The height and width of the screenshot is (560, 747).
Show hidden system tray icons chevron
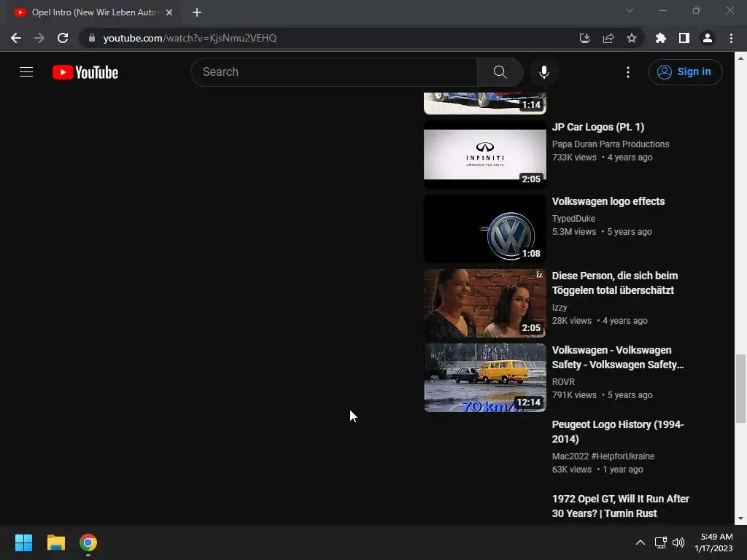tap(640, 542)
